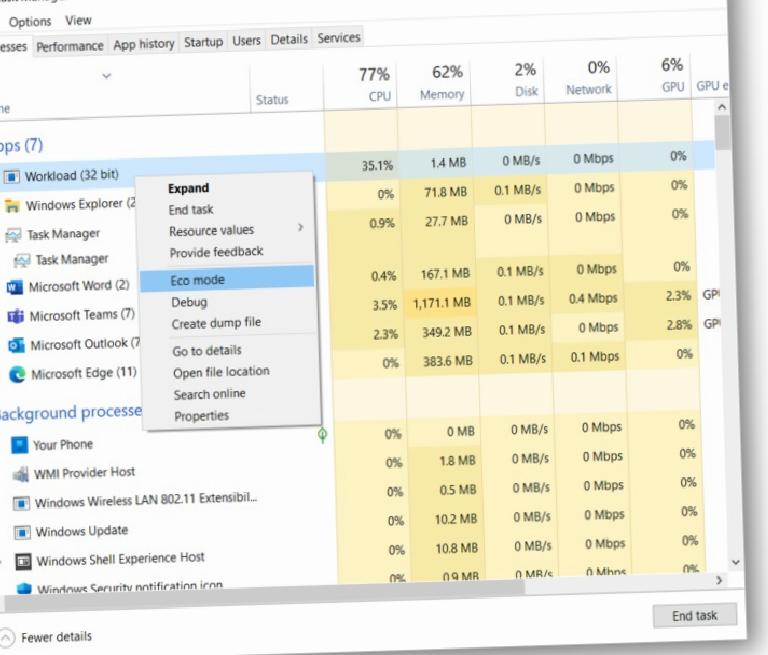Choose Go to details

[x=207, y=351]
